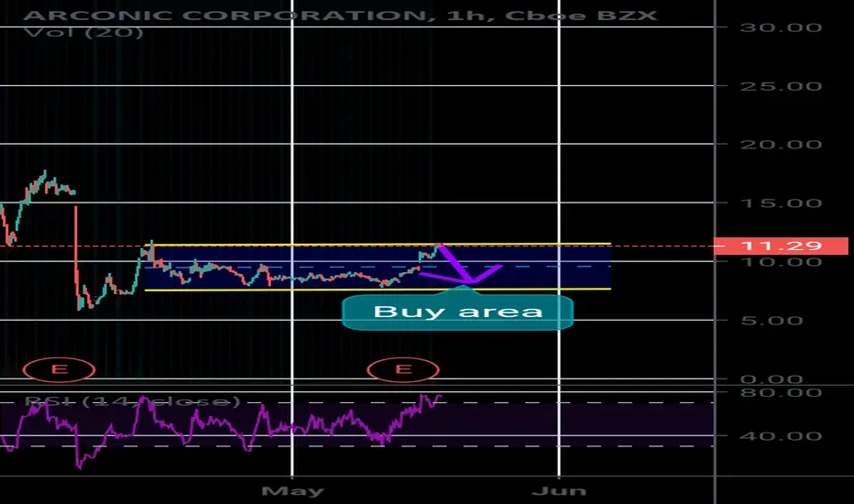Select the 'Buy area' callout label
Screen dimensions: 854x504
(457, 312)
